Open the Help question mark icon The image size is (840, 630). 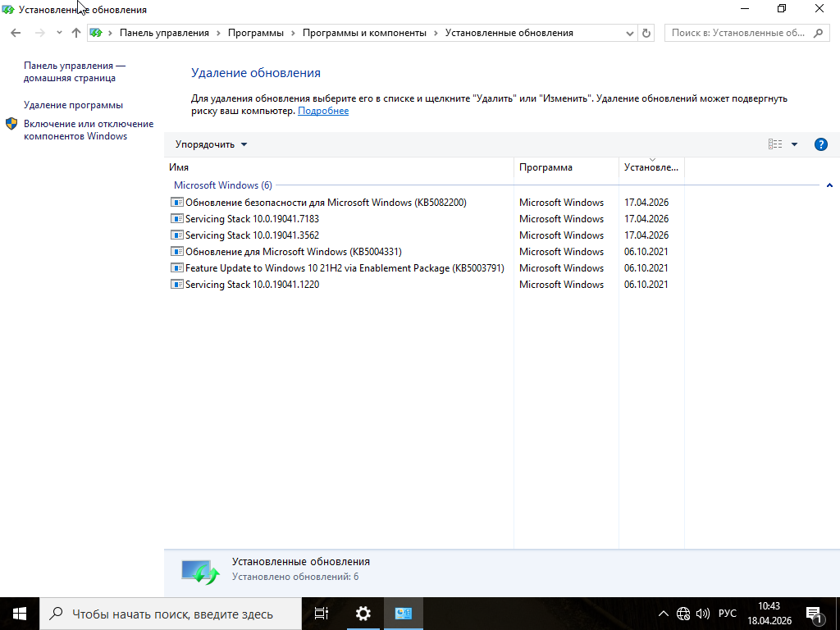pyautogui.click(x=820, y=144)
